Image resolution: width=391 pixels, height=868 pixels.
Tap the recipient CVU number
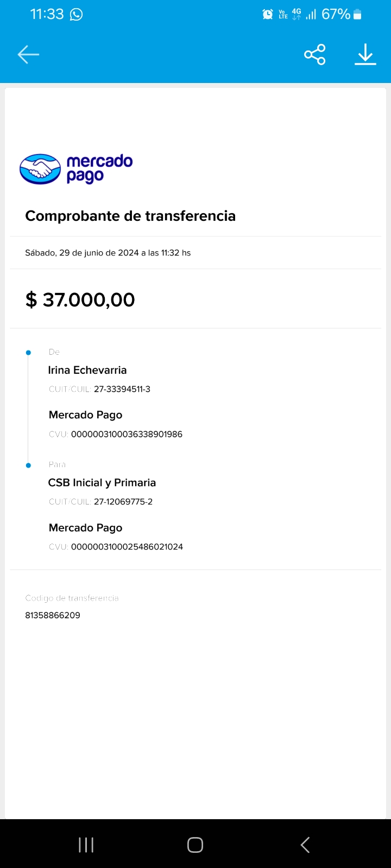coord(127,547)
